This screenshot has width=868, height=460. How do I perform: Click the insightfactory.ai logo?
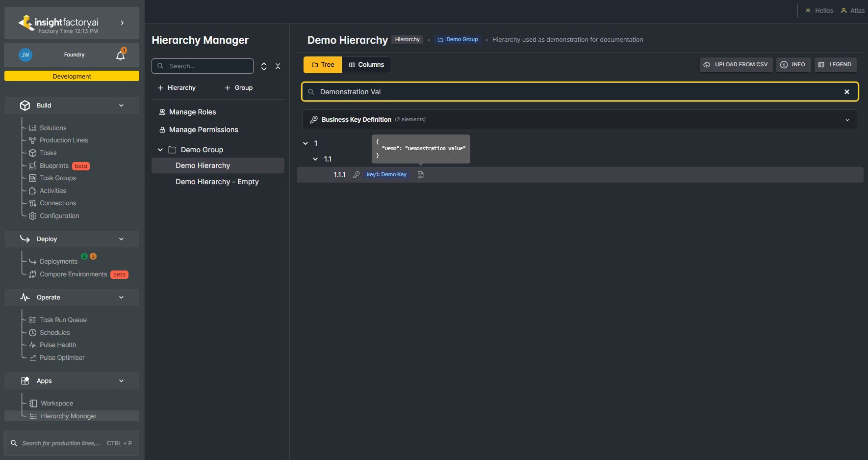click(58, 23)
